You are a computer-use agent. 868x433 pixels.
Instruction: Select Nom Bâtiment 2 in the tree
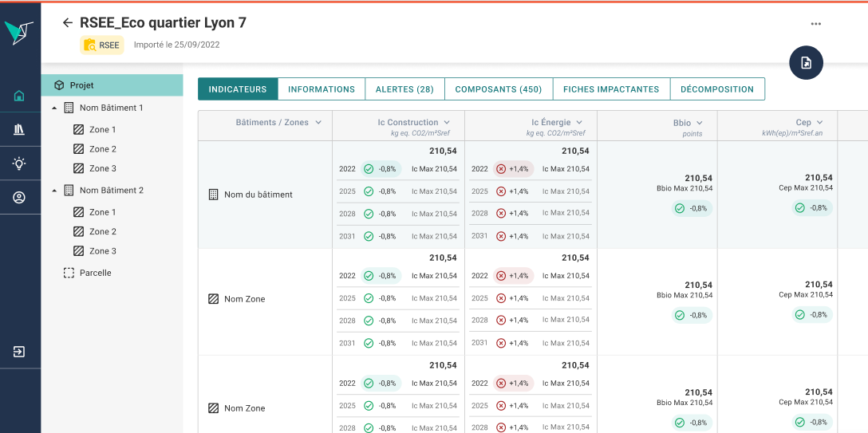point(111,191)
